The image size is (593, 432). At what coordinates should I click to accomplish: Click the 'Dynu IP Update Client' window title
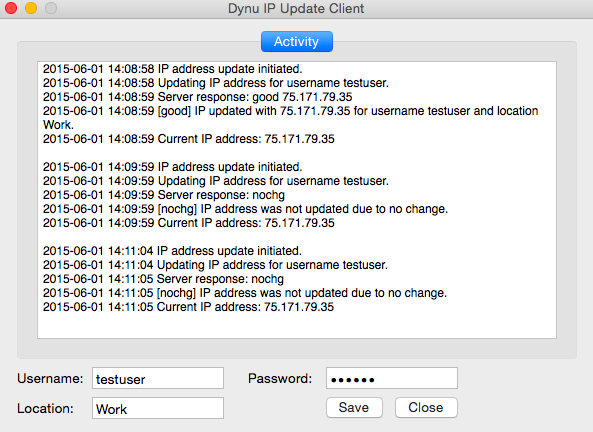(296, 8)
